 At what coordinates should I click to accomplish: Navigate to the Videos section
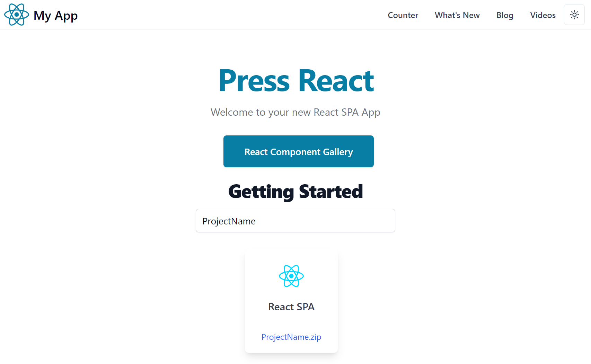[543, 15]
